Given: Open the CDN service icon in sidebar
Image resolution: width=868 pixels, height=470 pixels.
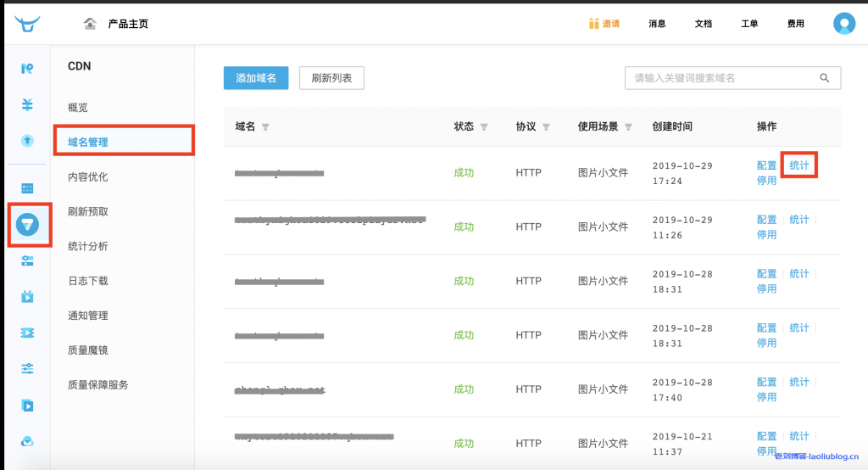Looking at the screenshot, I should click(x=28, y=225).
